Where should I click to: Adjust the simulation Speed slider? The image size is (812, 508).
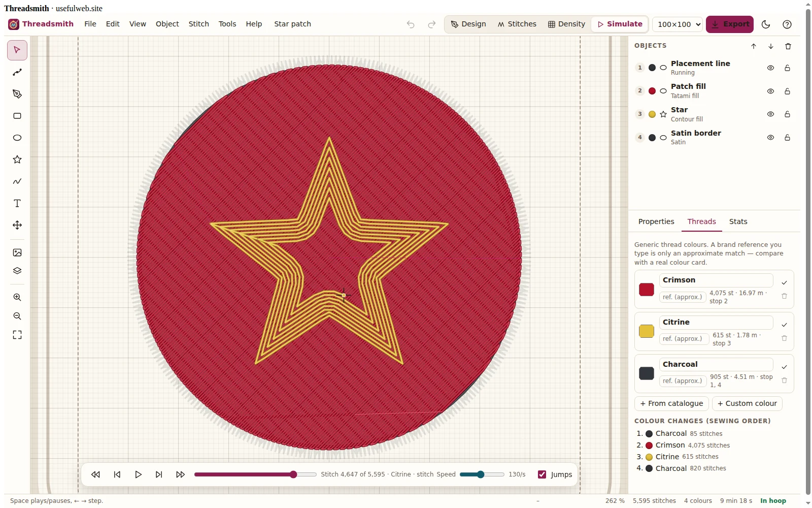tap(482, 474)
